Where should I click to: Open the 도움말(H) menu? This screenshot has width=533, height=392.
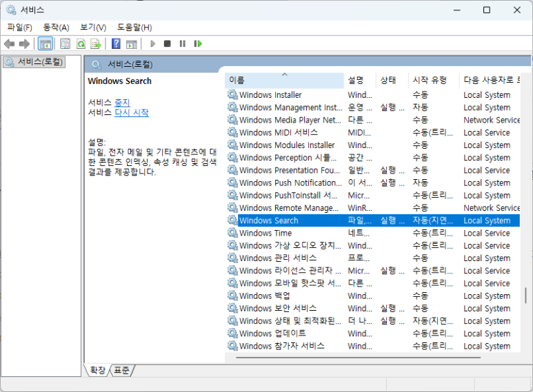click(x=134, y=27)
